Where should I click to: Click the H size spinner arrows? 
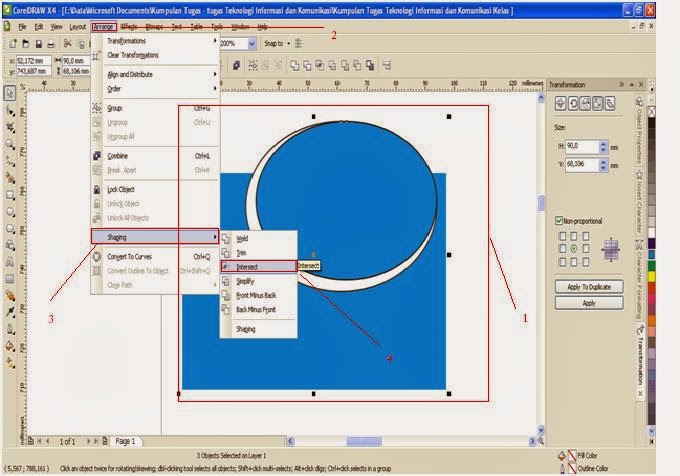(603, 147)
